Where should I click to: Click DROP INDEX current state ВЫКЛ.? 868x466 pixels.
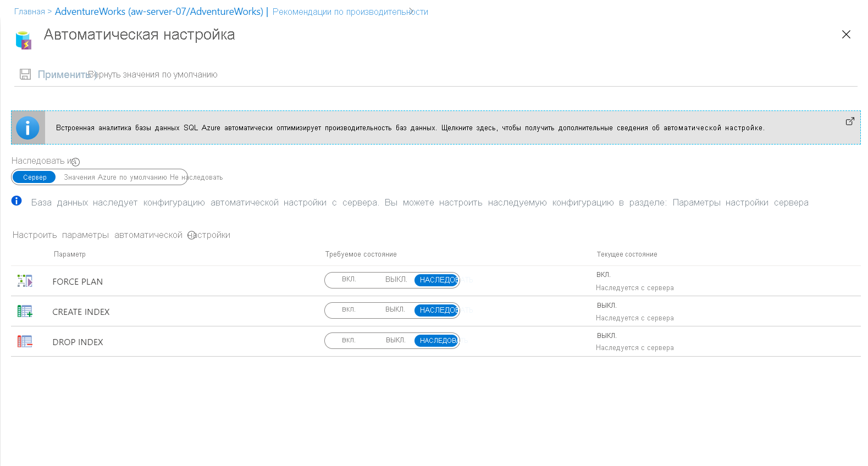pos(607,336)
